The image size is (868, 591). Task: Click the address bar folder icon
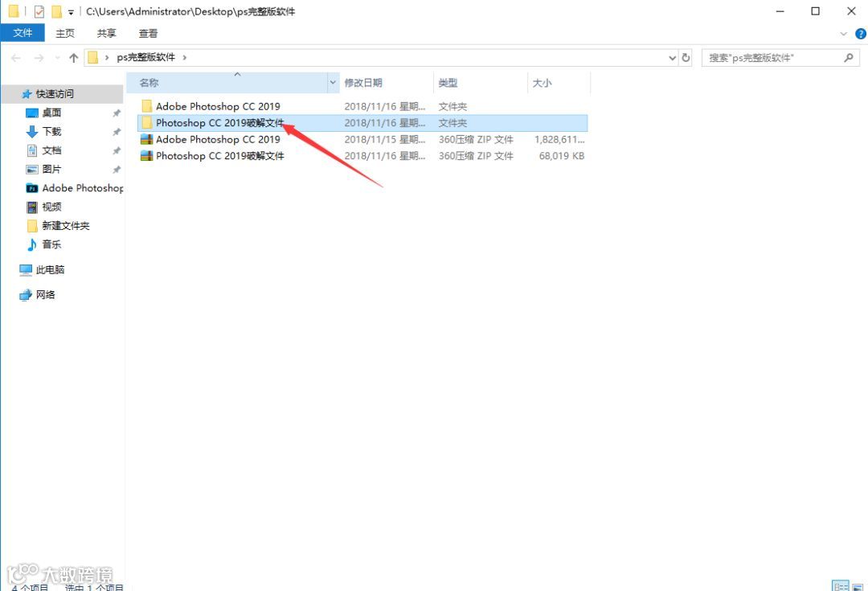click(93, 58)
